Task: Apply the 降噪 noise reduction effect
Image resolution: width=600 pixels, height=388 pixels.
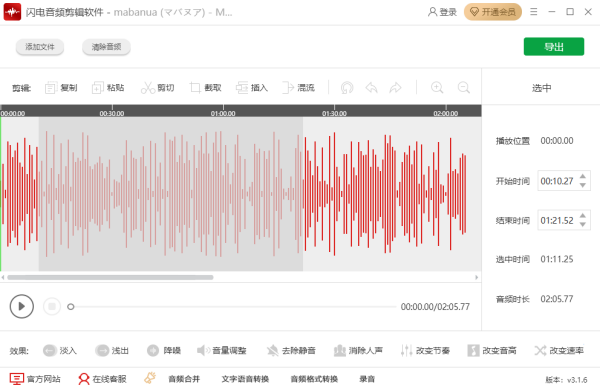Action: tap(164, 350)
